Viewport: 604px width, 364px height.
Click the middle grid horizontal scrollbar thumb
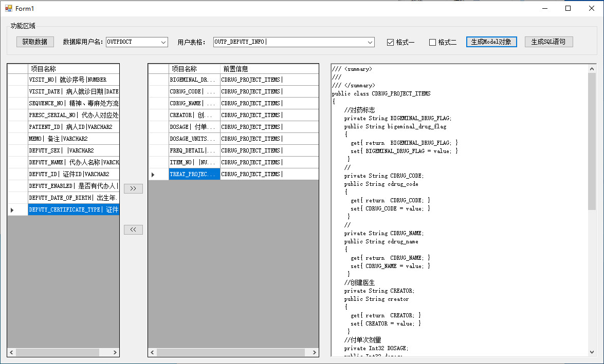[x=231, y=353]
